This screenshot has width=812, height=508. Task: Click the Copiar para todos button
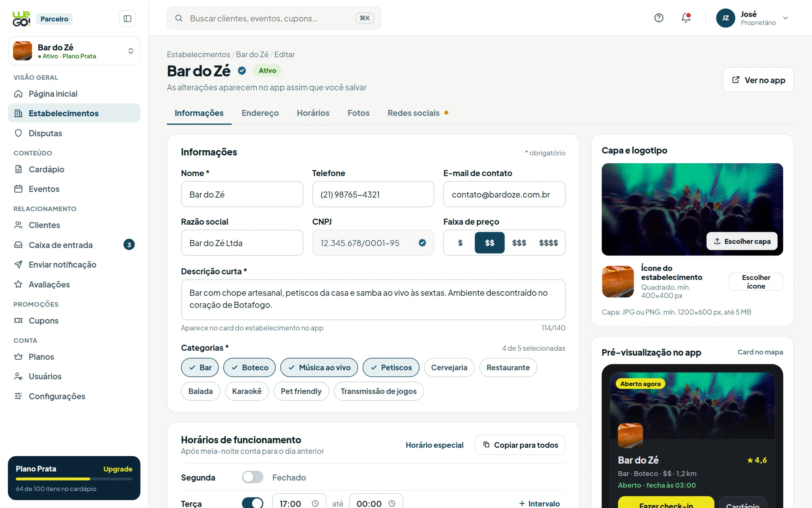coord(520,445)
